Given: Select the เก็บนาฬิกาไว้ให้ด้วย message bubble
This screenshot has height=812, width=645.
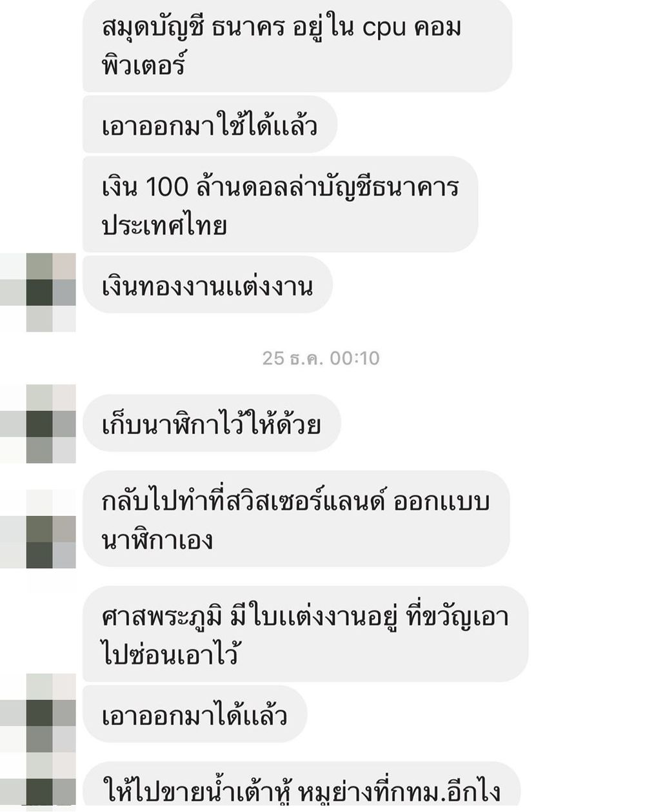Looking at the screenshot, I should (x=211, y=423).
